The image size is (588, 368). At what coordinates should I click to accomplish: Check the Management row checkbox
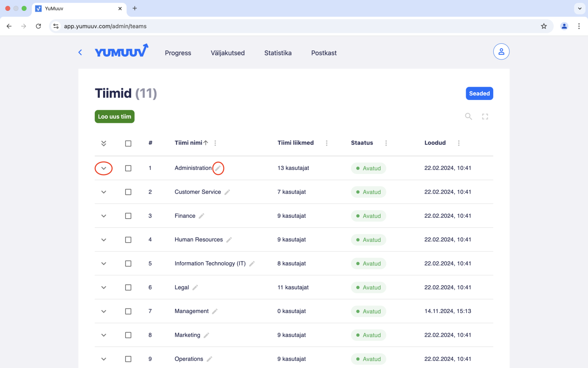128,311
